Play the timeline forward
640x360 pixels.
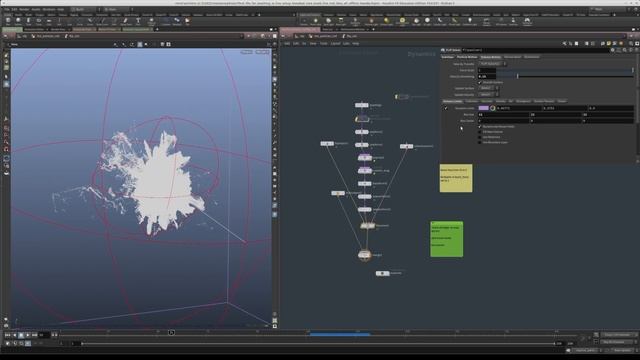[28, 335]
